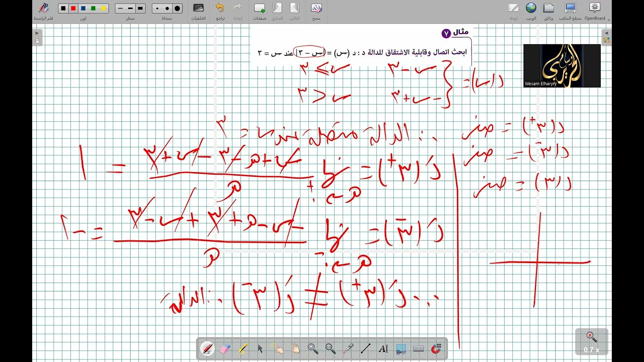Pick the Interact with items pointing-finger tool
Screen dimensions: 644x362
[x=278, y=348]
